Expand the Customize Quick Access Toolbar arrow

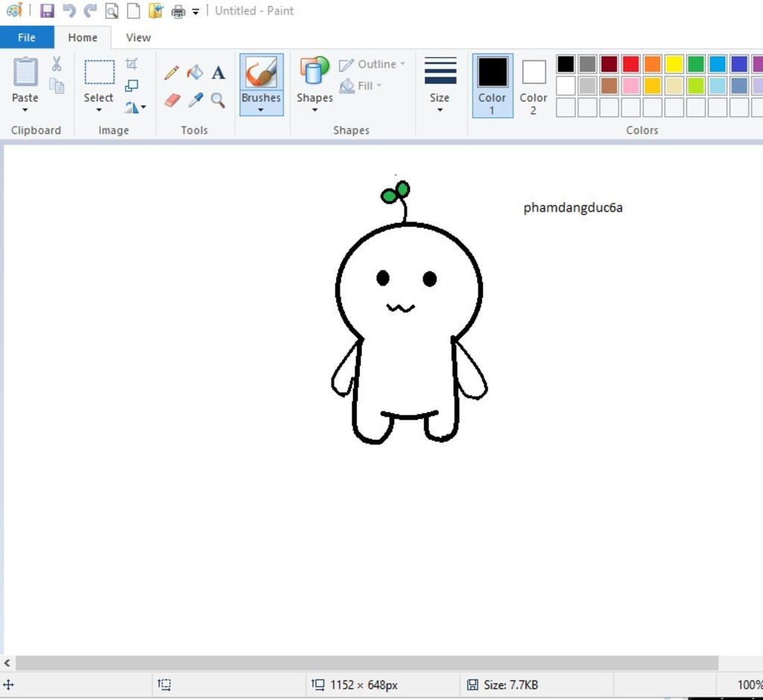tap(196, 12)
